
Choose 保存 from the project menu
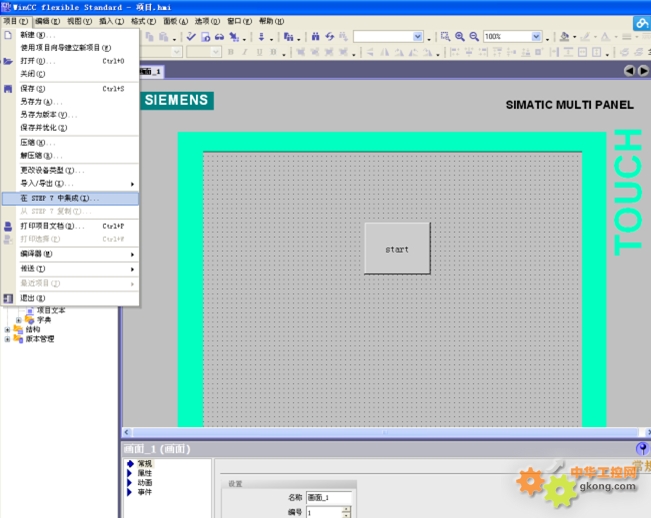click(71, 88)
